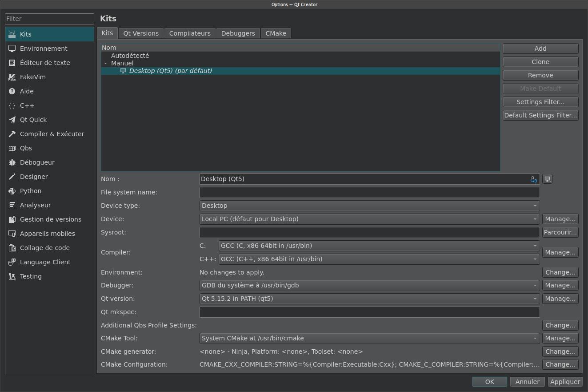Open Language Client icon
Viewport: 588px width, 392px height.
(12, 262)
